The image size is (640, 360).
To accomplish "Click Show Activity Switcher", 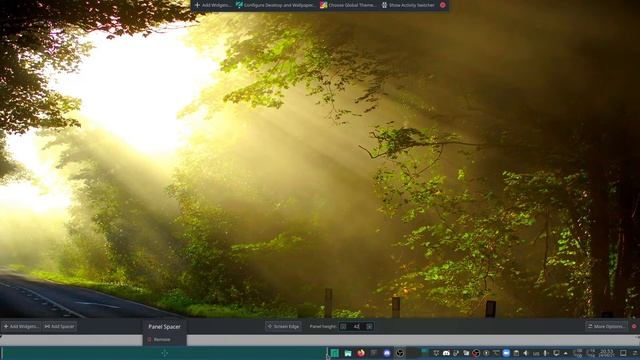I will coord(407,5).
